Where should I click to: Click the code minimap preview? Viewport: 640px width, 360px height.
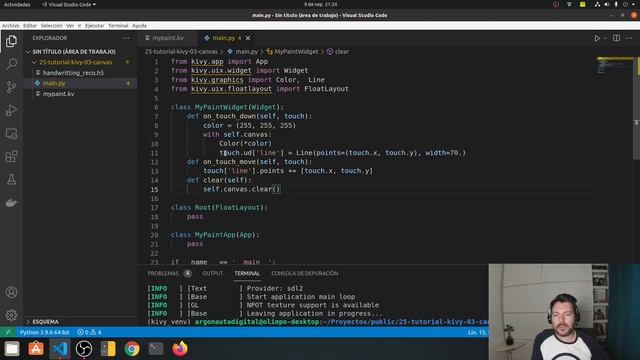point(614,65)
